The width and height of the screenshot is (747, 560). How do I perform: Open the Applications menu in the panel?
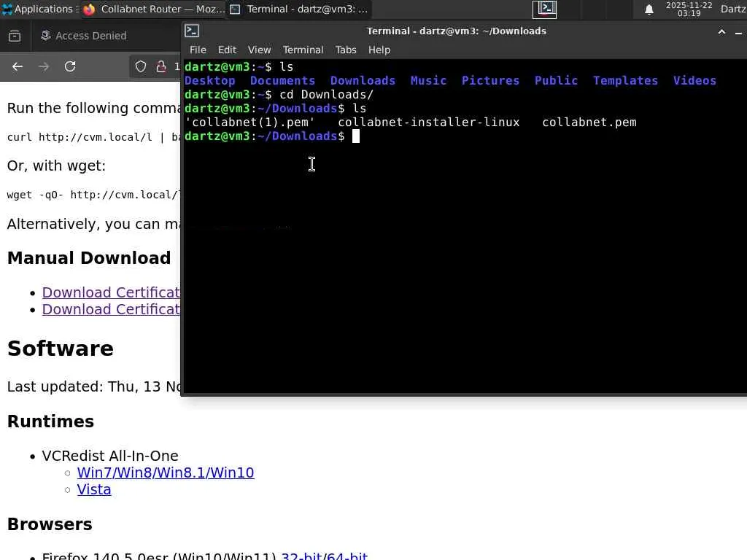[x=39, y=9]
